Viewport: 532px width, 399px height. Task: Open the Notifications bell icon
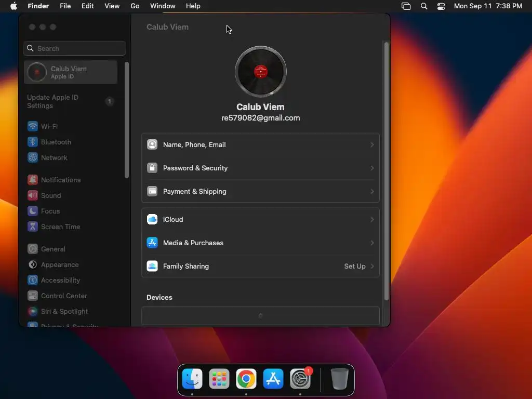pos(33,180)
